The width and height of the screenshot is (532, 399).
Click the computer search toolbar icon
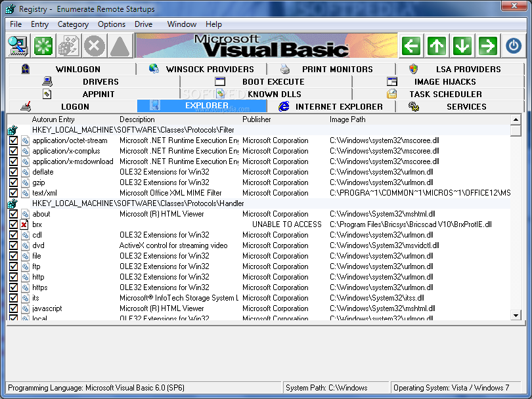click(18, 46)
